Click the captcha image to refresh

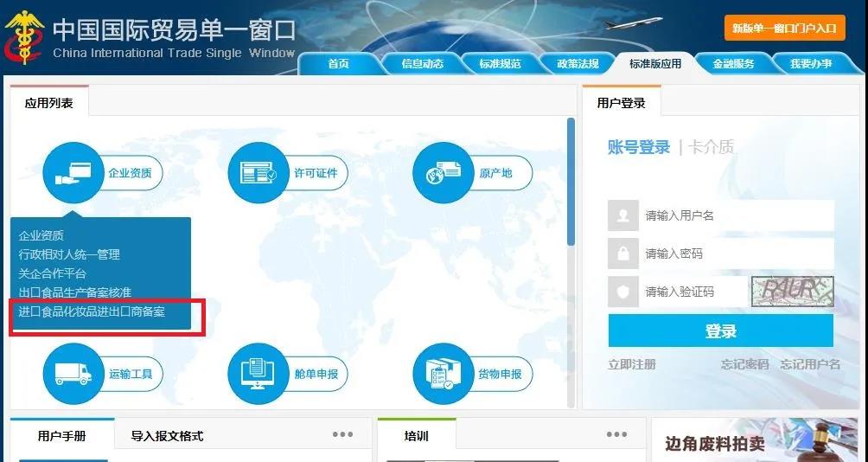pyautogui.click(x=792, y=292)
